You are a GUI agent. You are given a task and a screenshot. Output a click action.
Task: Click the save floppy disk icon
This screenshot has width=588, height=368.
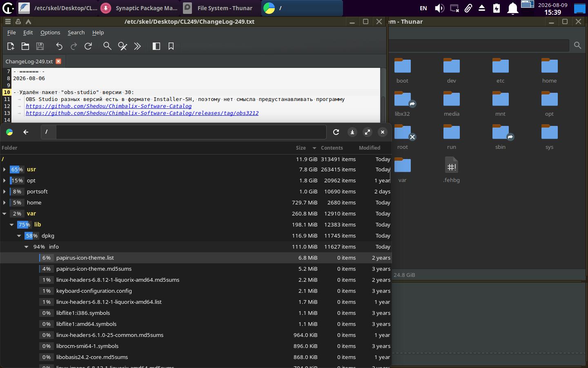click(x=40, y=46)
